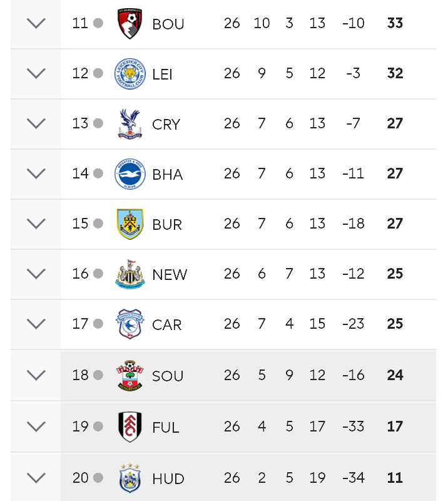The height and width of the screenshot is (501, 448).
Task: Expand the NEW row chevron
Action: [36, 274]
